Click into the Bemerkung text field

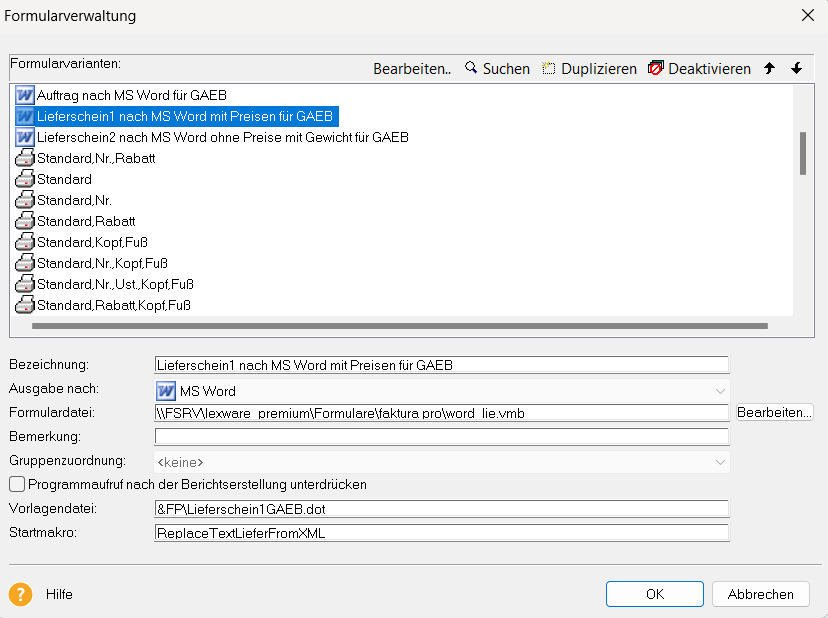(442, 437)
